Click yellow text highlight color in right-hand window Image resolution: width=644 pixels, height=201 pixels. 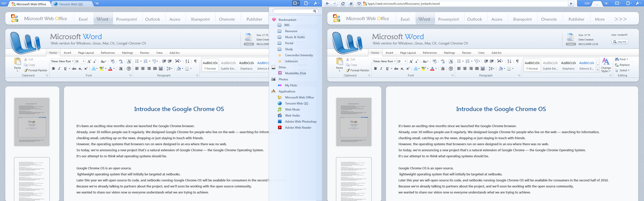tap(423, 69)
